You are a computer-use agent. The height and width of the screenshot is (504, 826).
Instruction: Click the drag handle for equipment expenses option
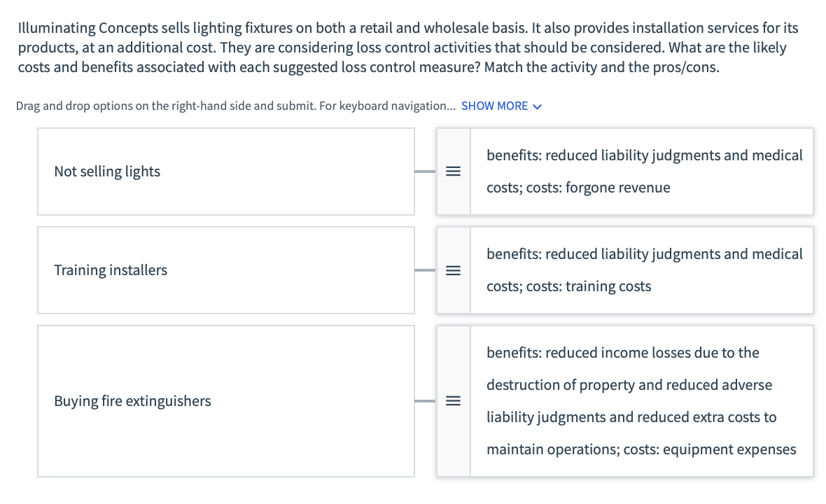point(453,401)
